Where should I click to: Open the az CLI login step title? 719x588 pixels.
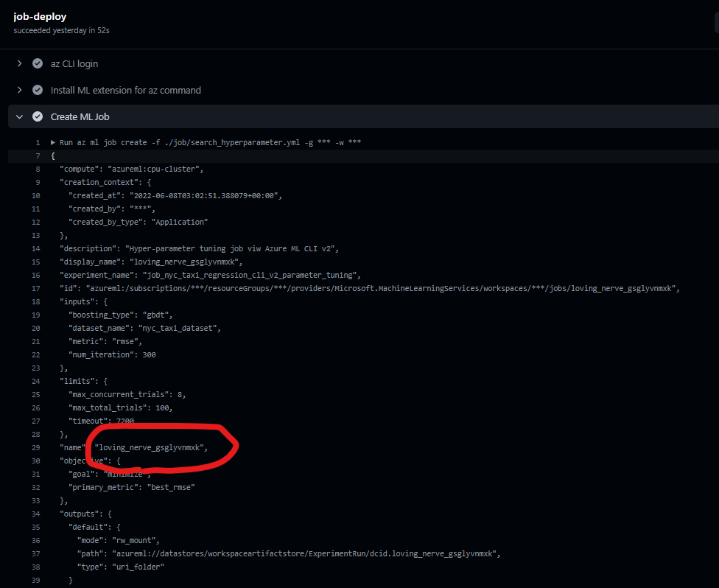(74, 64)
